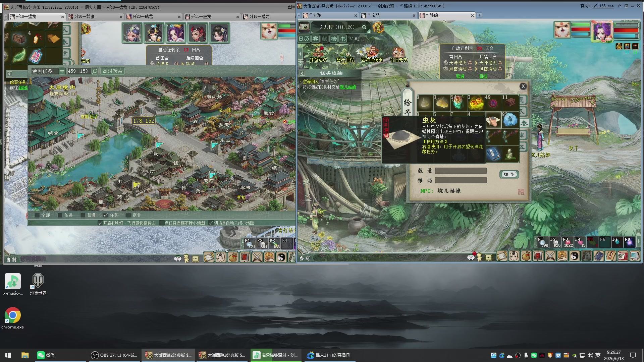Click the 高级搜索 advanced search button
The width and height of the screenshot is (644, 362).
coord(112,71)
